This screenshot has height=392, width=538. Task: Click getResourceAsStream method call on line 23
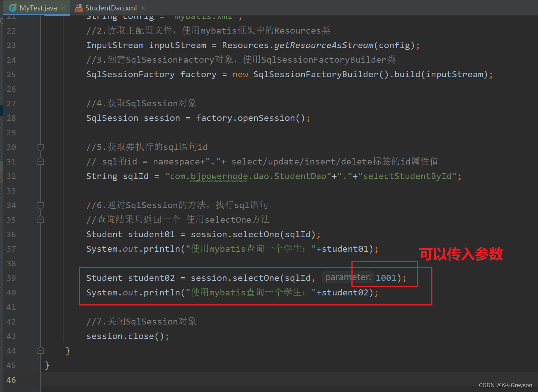pyautogui.click(x=324, y=46)
